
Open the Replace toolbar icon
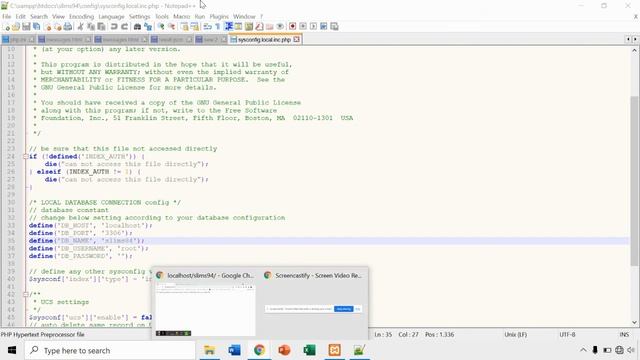click(148, 27)
